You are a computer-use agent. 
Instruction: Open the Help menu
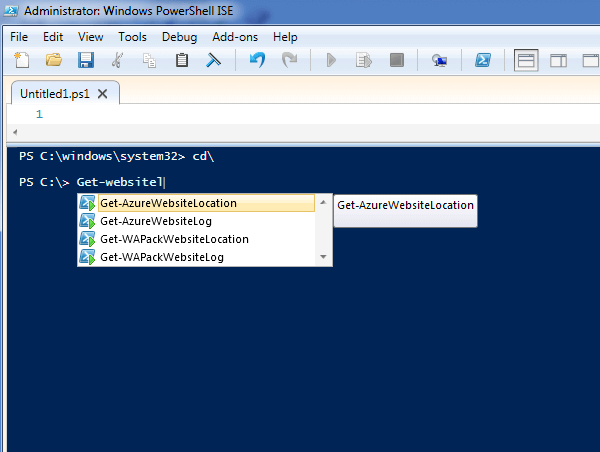285,37
